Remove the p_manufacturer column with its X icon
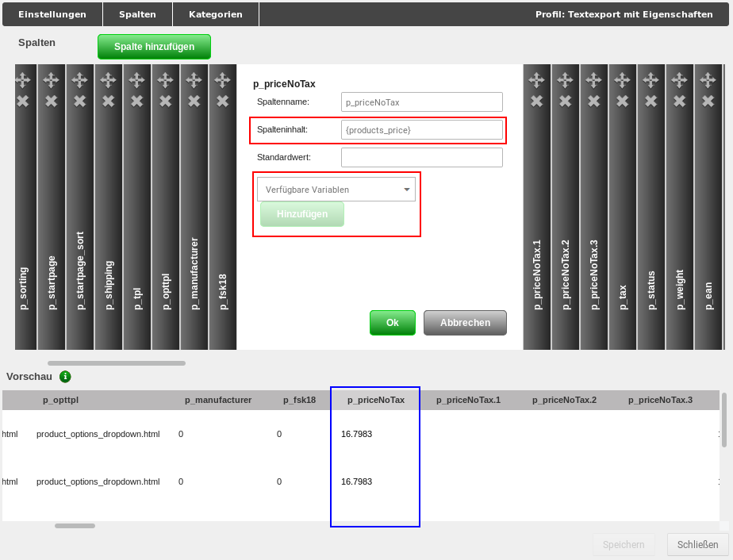Viewport: 733px width, 560px height. tap(193, 102)
